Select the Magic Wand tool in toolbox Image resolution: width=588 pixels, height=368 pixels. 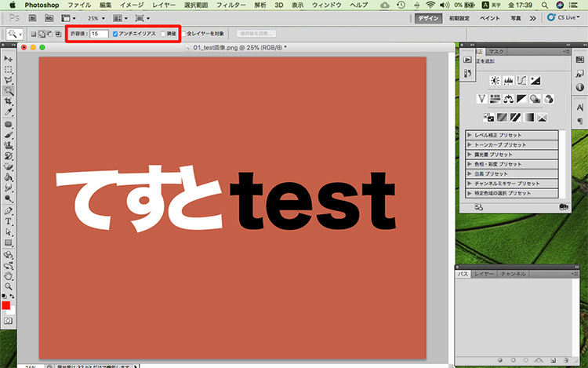click(9, 91)
